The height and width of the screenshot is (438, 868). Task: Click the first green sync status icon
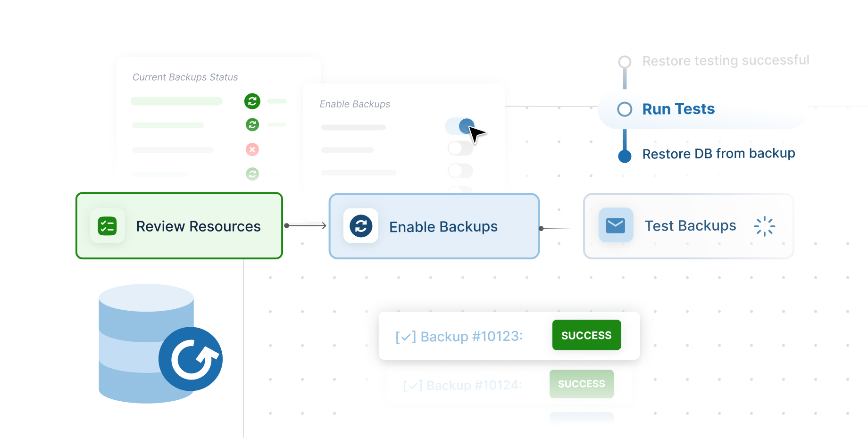[x=252, y=101]
